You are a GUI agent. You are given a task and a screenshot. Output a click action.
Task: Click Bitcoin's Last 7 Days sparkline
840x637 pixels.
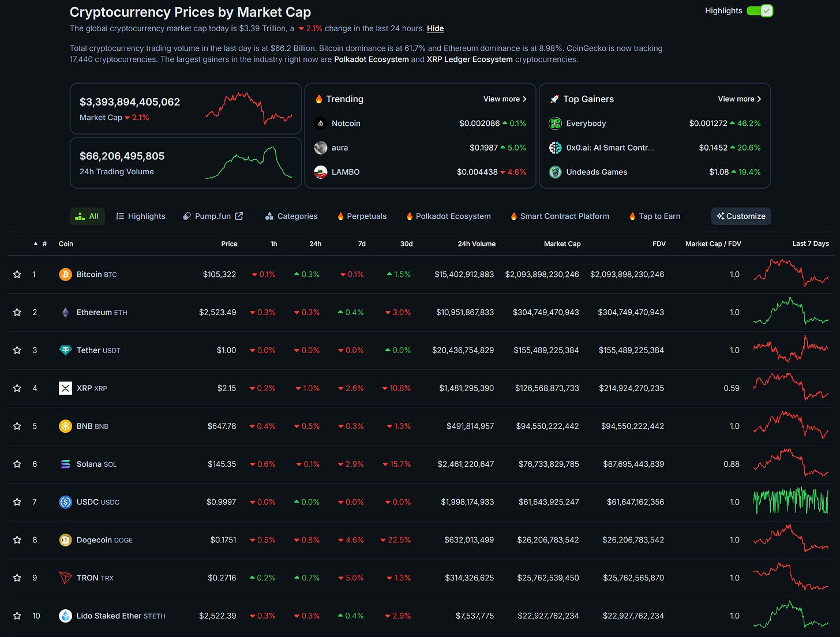pyautogui.click(x=791, y=273)
